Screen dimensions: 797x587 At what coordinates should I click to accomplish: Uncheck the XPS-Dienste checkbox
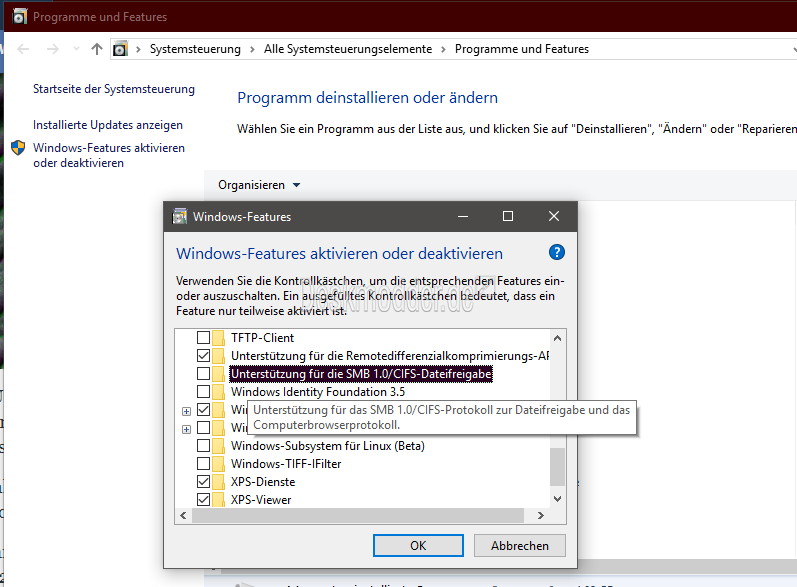(203, 481)
